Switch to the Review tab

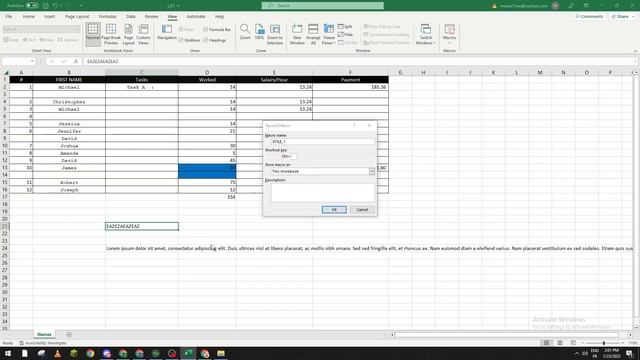[151, 17]
